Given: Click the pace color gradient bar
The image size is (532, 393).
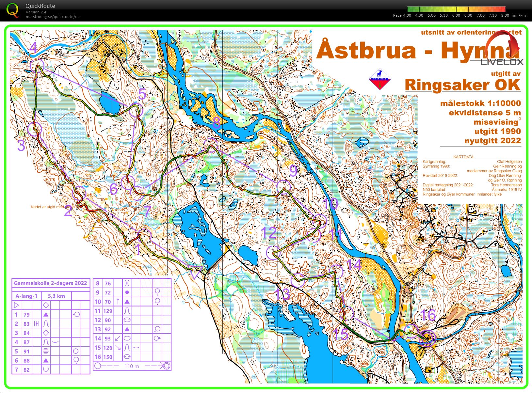Looking at the screenshot, I should click(x=456, y=9).
